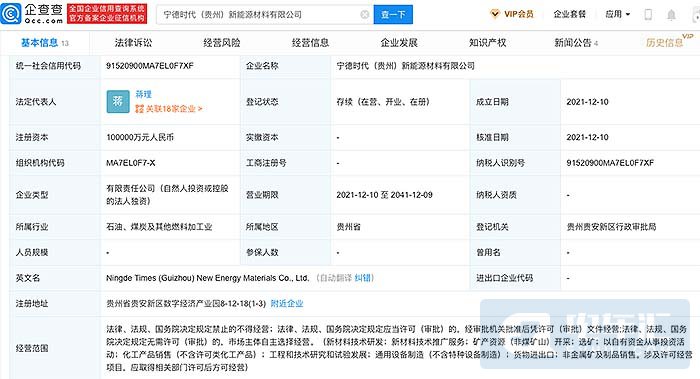Select company type 有限责任公司 text
Viewport: 700px width, 379px height.
click(167, 195)
